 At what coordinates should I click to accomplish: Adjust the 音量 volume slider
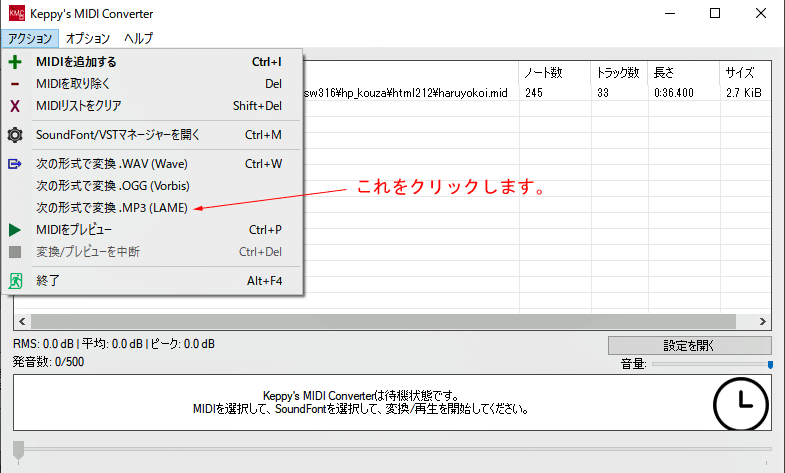[711, 364]
